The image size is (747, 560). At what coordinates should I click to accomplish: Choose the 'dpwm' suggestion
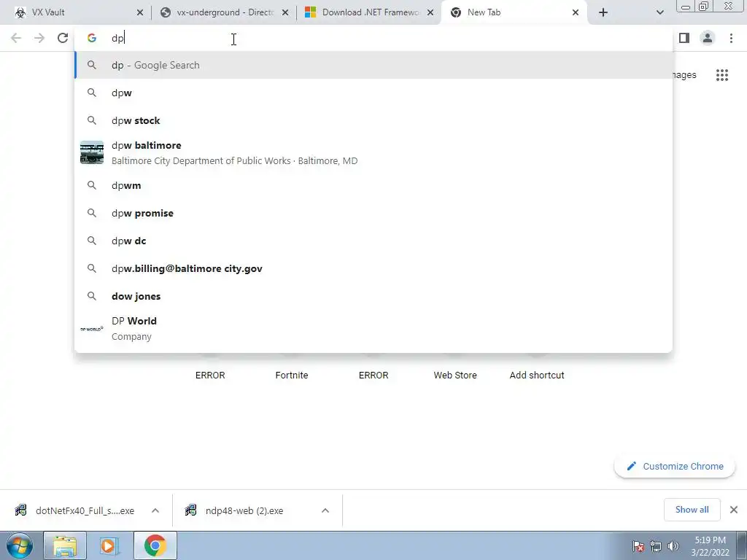tap(373, 185)
